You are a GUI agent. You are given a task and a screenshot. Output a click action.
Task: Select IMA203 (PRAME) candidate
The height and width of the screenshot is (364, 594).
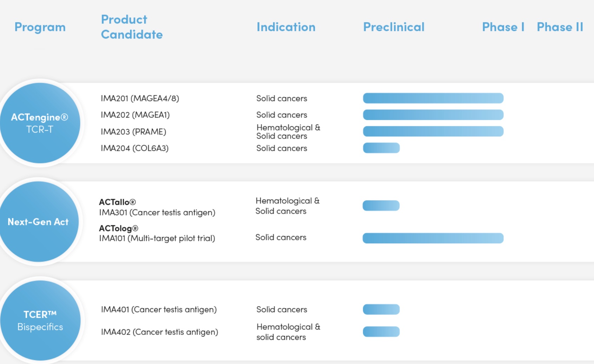[133, 132]
